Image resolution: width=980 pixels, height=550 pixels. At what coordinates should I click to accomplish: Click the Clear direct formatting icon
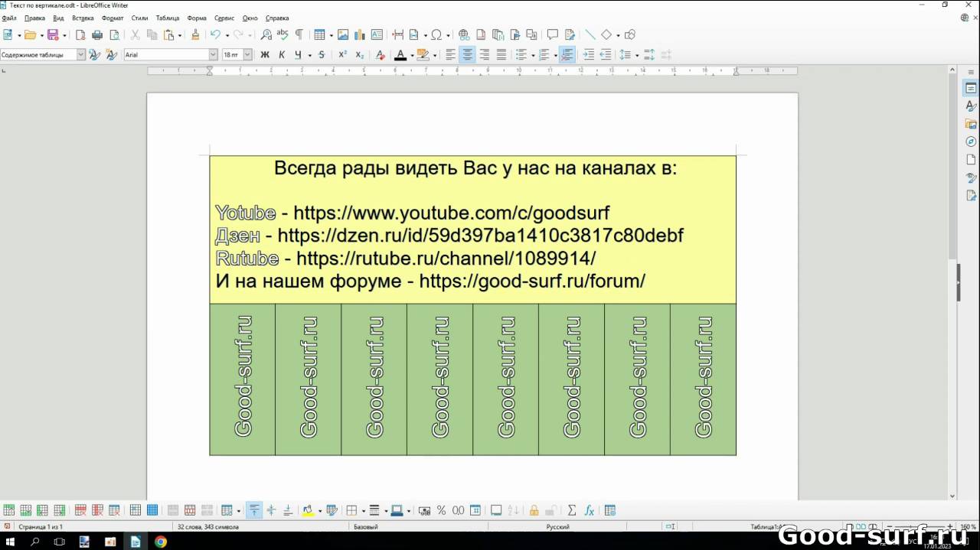coord(381,54)
